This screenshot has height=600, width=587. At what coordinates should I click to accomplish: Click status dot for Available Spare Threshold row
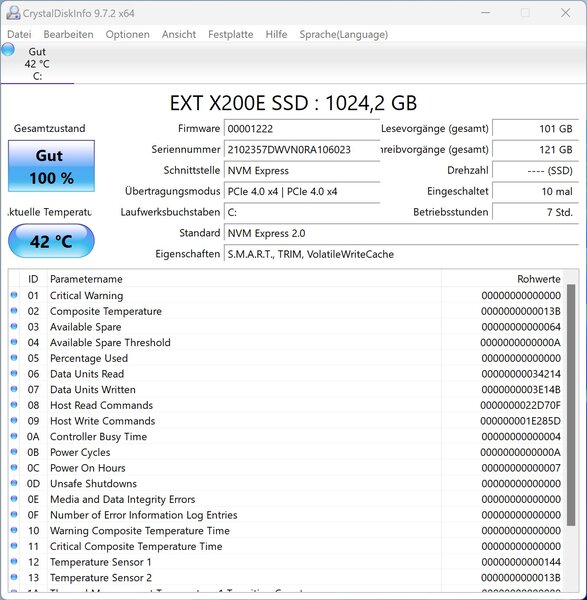coord(14,342)
